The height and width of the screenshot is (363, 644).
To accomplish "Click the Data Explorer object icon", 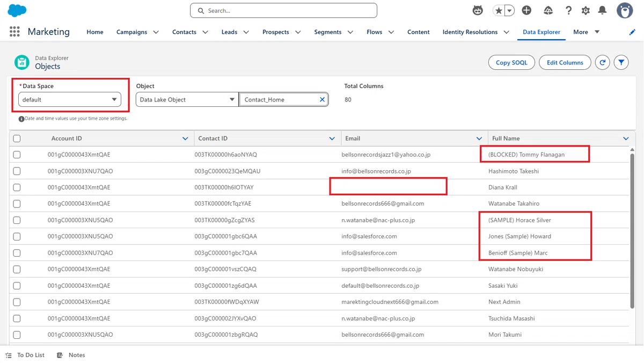I will pyautogui.click(x=22, y=62).
